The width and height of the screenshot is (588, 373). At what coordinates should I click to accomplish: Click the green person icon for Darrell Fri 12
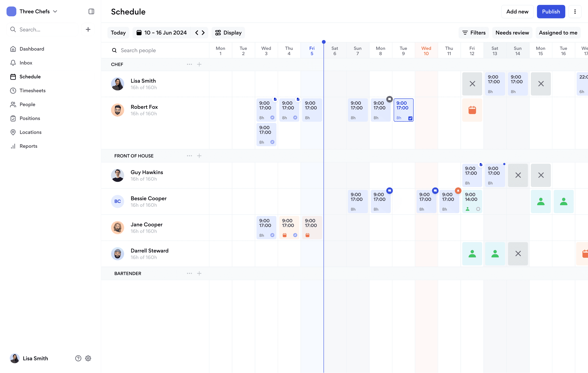472,254
